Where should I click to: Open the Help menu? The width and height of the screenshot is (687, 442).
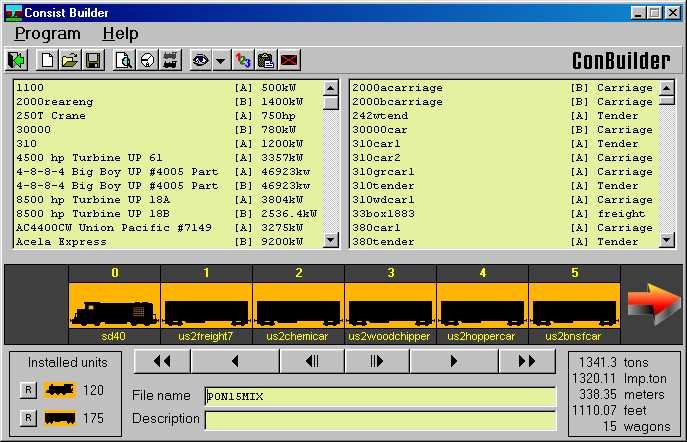pos(120,34)
